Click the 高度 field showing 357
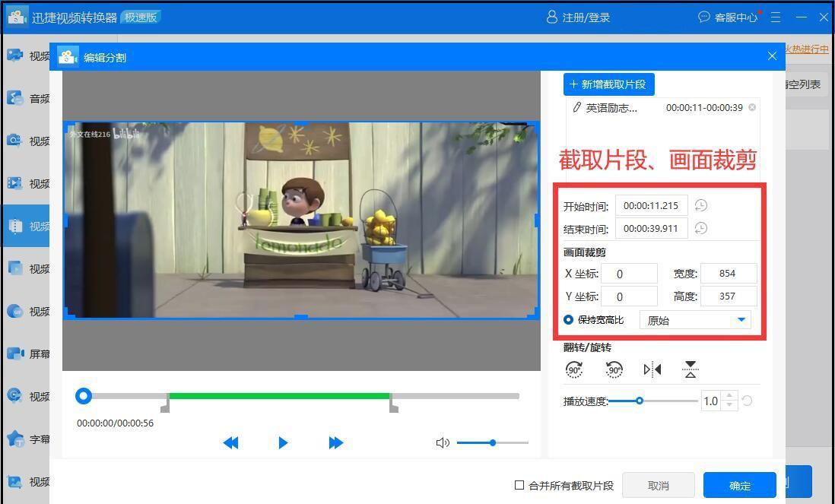This screenshot has width=835, height=504. [x=729, y=296]
